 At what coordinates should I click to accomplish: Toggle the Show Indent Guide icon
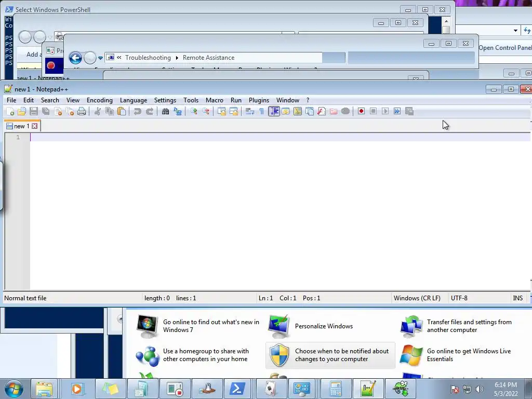[x=274, y=111]
